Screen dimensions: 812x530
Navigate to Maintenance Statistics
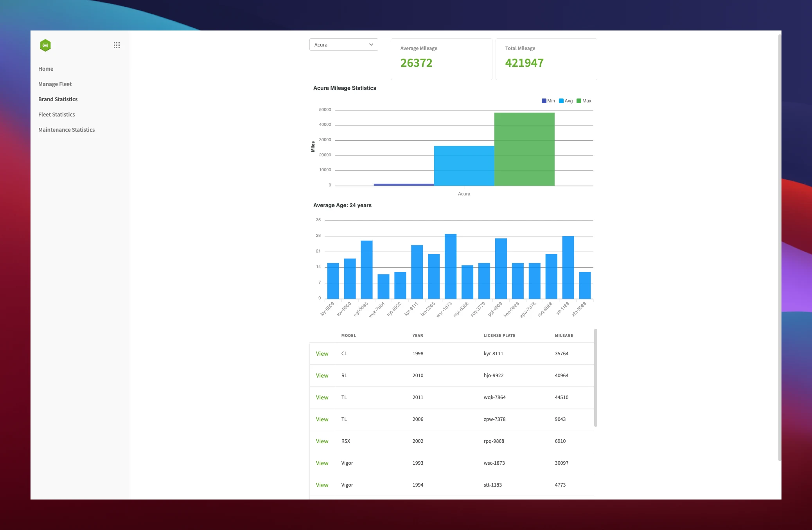pos(66,130)
